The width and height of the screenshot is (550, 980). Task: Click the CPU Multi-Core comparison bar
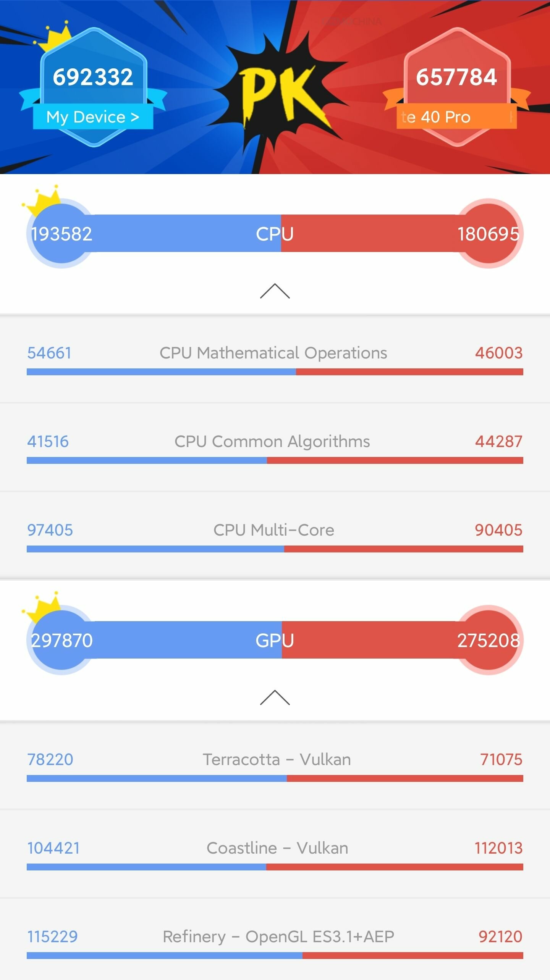tap(275, 549)
